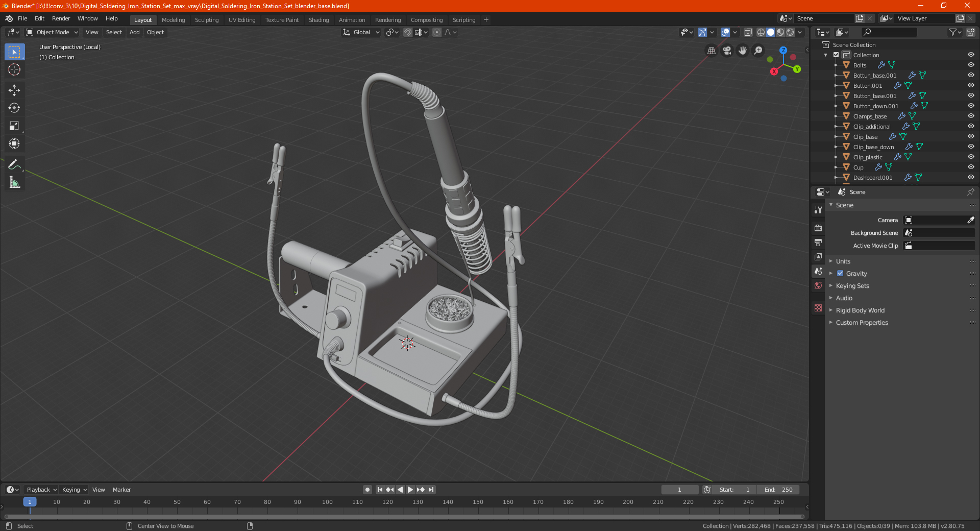Hide the Cup object

pyautogui.click(x=971, y=167)
